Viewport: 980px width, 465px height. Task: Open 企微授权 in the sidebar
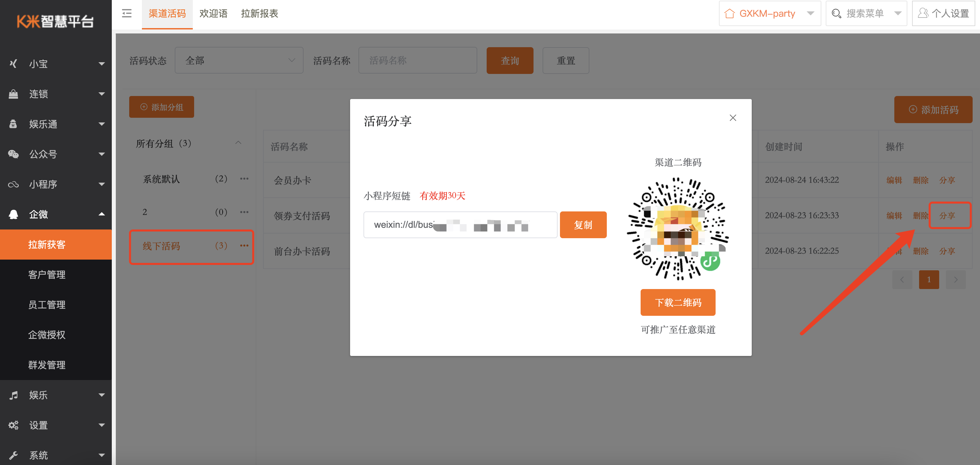pyautogui.click(x=56, y=335)
